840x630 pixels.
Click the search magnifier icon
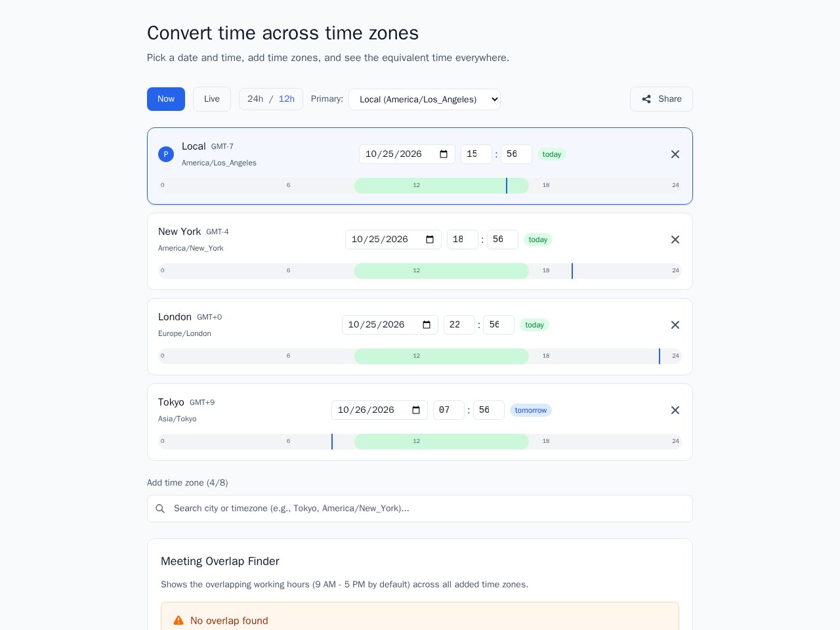160,509
